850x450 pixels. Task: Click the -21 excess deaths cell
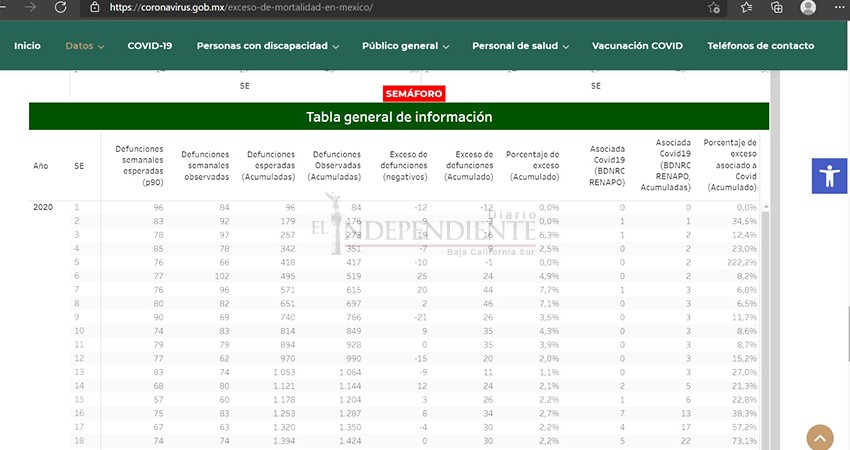(420, 317)
